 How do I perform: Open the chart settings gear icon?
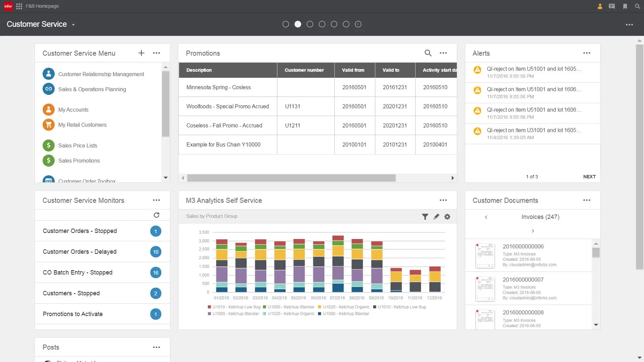(447, 217)
